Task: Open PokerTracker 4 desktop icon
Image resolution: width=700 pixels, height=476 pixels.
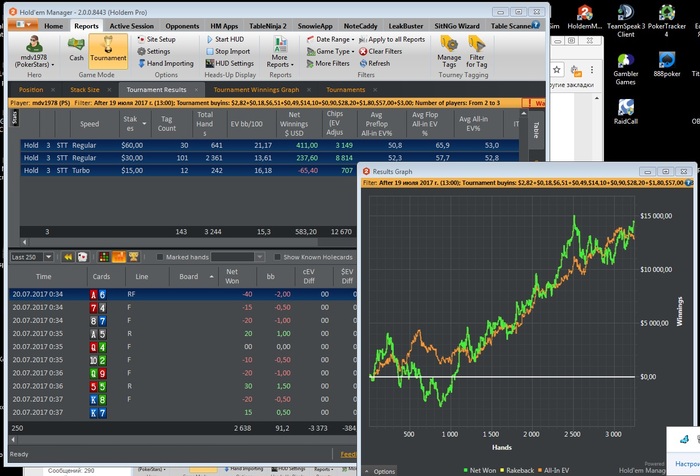Action: (x=666, y=21)
